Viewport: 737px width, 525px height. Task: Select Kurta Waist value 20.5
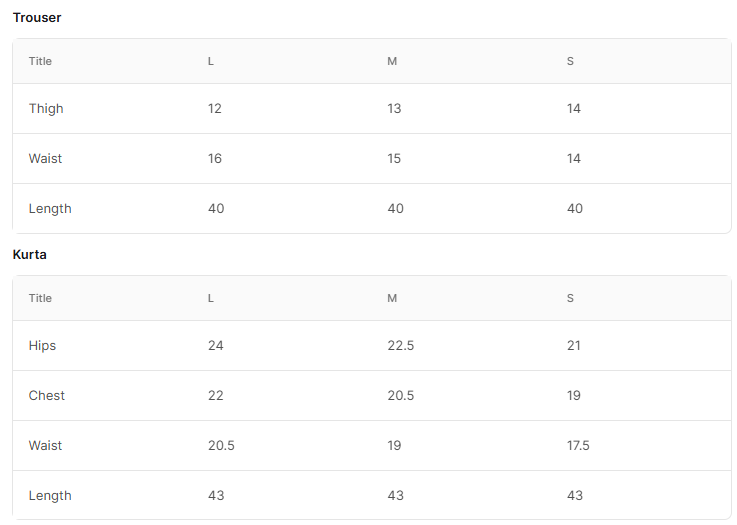pos(221,445)
